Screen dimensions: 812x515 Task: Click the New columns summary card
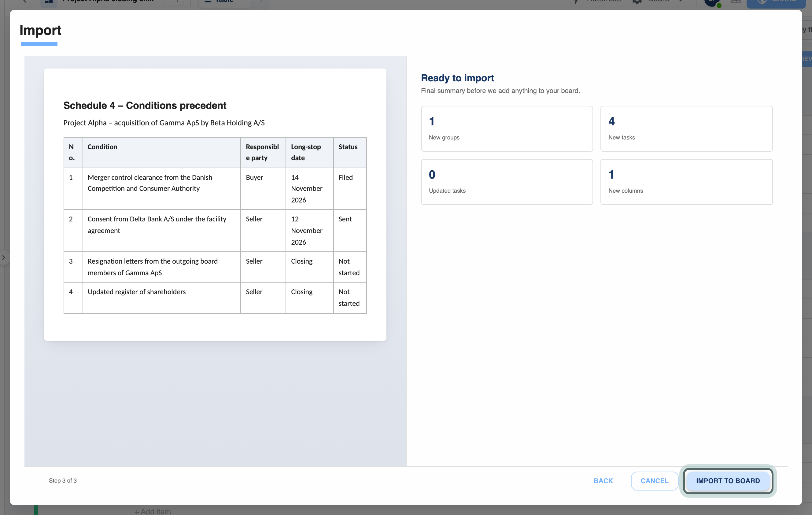[686, 182]
